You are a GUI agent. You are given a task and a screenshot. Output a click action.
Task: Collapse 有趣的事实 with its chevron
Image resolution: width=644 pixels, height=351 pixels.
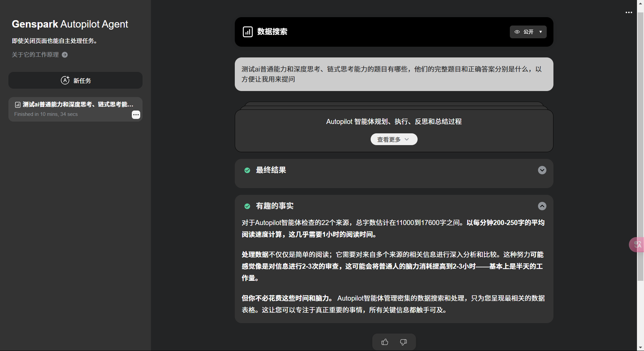coord(542,206)
